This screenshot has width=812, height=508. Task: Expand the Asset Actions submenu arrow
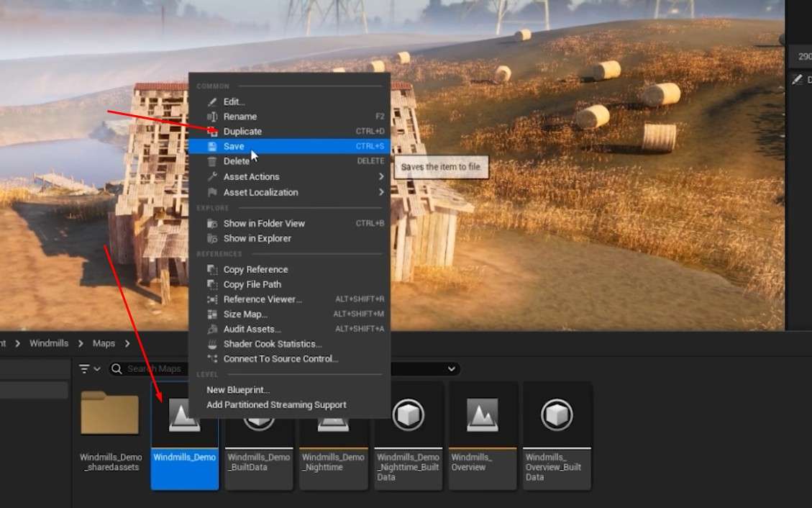(381, 177)
